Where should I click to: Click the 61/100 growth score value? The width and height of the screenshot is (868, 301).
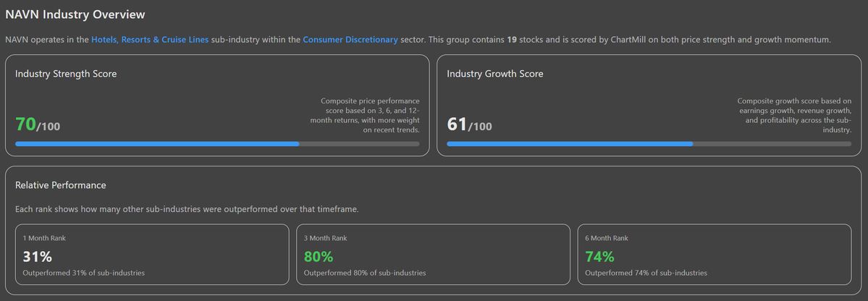point(469,124)
